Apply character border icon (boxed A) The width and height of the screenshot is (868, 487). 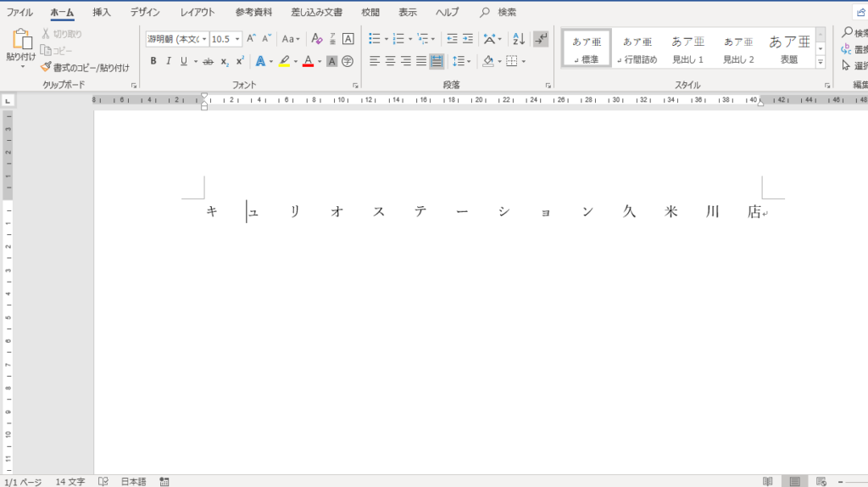click(x=348, y=39)
